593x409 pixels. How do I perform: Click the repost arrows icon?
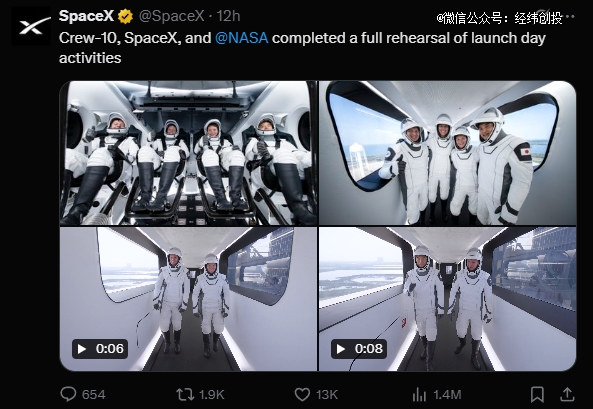point(185,395)
